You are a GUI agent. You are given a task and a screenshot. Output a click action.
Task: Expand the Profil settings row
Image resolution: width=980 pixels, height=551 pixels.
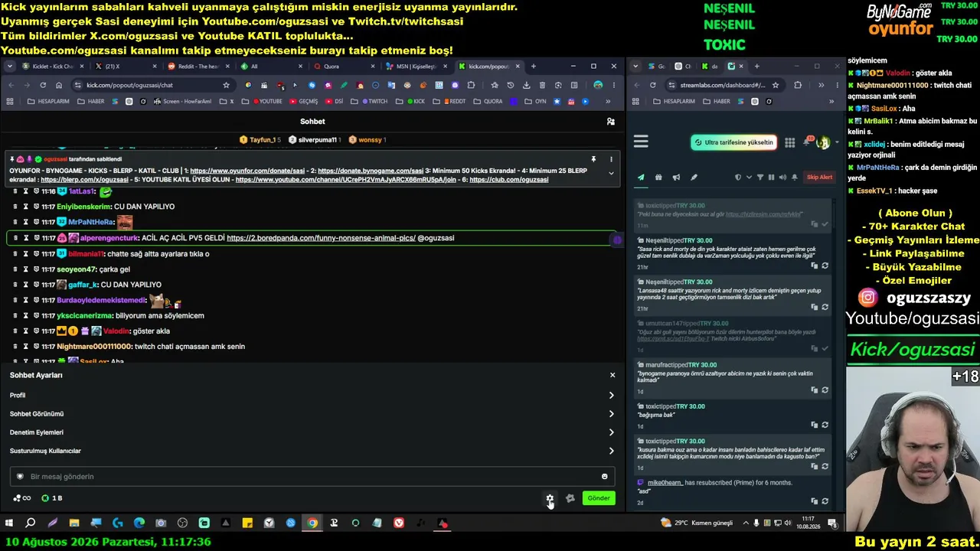[312, 395]
